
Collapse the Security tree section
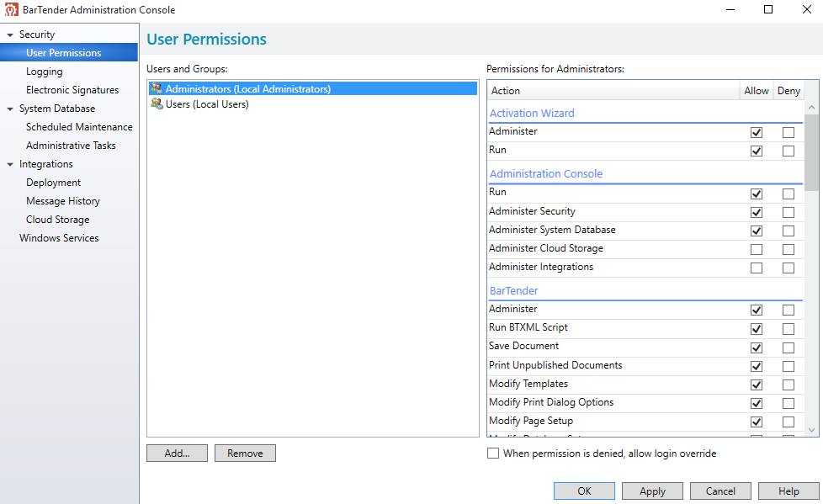[x=10, y=34]
